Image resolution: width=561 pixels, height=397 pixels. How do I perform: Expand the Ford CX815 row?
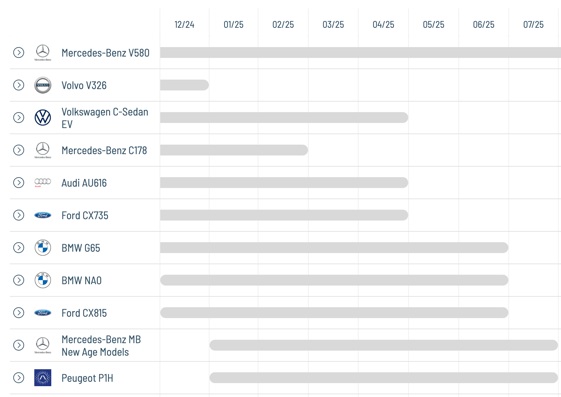[19, 313]
